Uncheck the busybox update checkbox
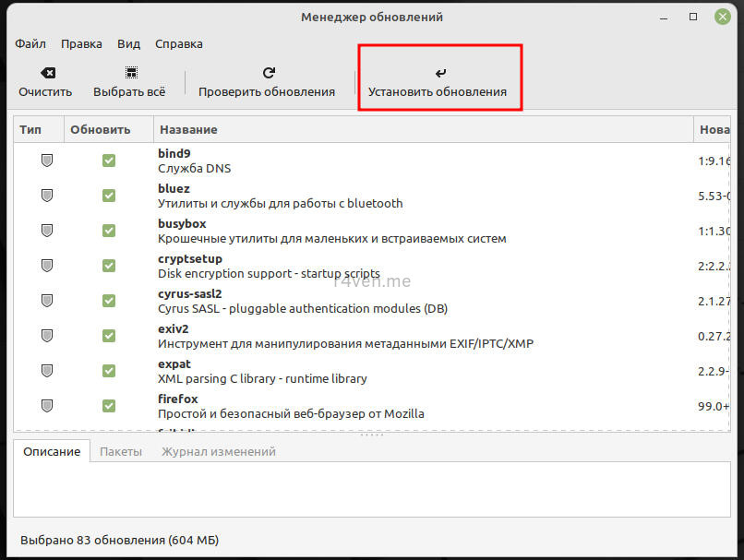The height and width of the screenshot is (560, 744). tap(109, 231)
